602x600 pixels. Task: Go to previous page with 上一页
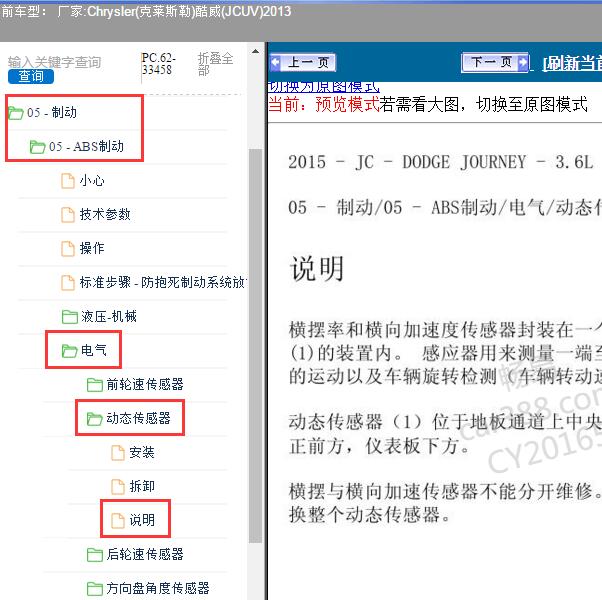(x=303, y=62)
